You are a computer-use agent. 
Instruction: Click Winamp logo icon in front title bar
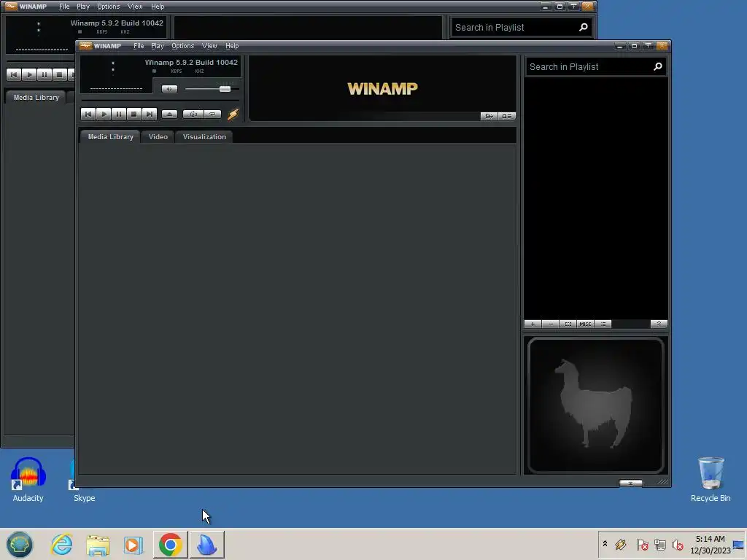pyautogui.click(x=85, y=46)
